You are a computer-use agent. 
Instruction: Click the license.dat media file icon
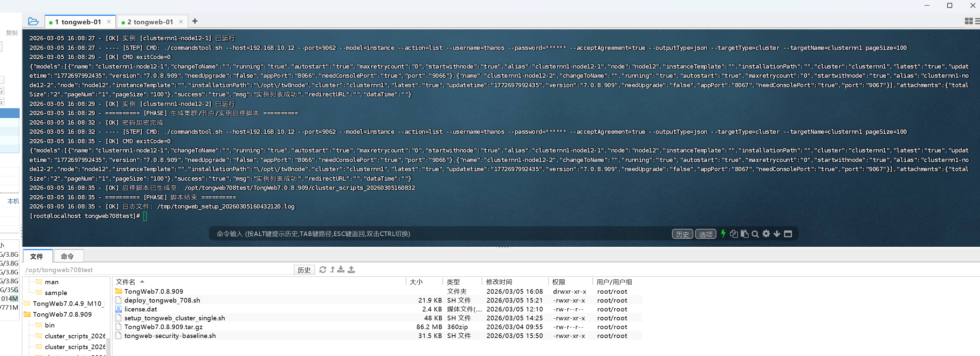(119, 309)
